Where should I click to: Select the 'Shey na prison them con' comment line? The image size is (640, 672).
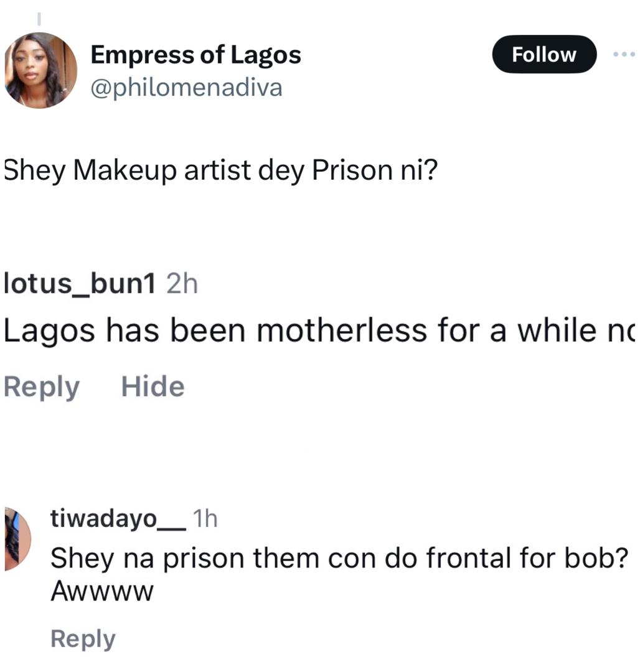[x=337, y=558]
